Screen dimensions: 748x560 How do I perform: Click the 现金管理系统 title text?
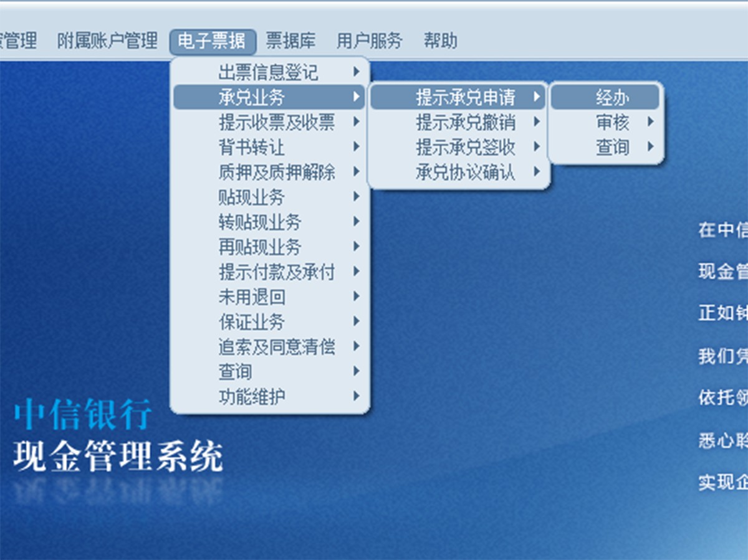[x=118, y=457]
